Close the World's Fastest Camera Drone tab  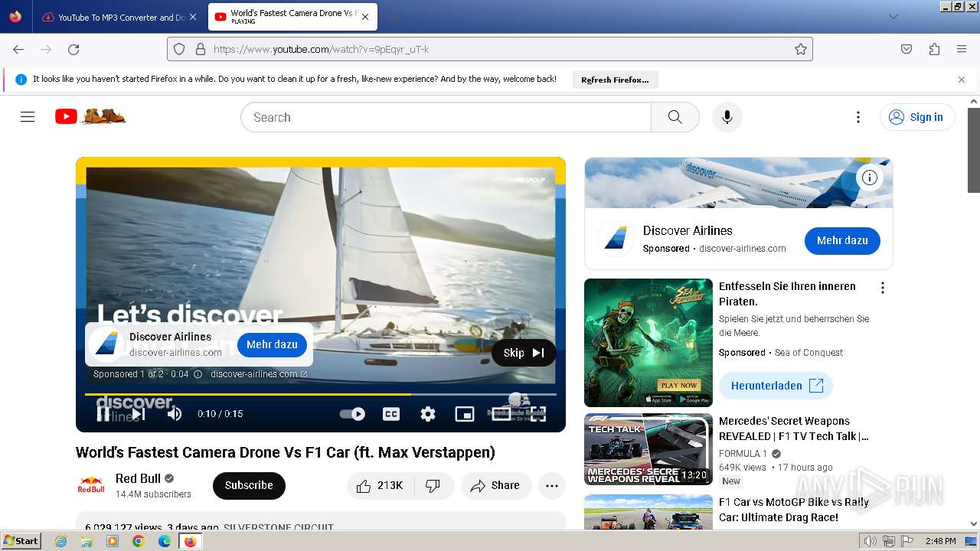point(365,17)
